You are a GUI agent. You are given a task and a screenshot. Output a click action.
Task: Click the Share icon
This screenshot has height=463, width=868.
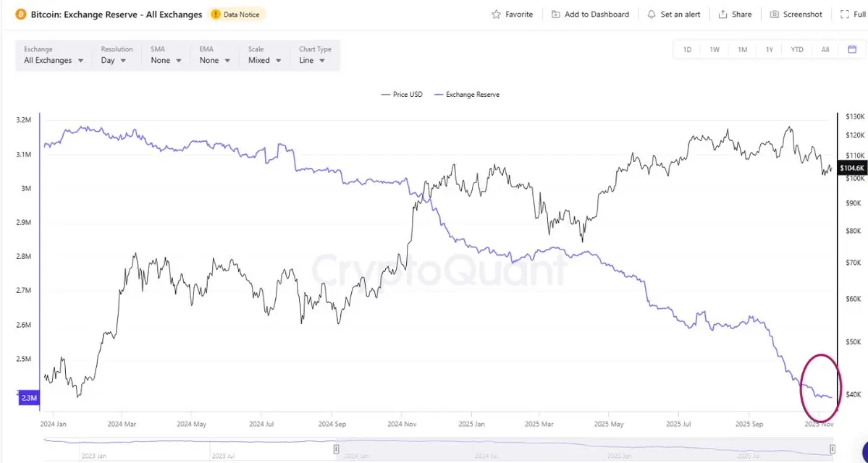click(722, 14)
